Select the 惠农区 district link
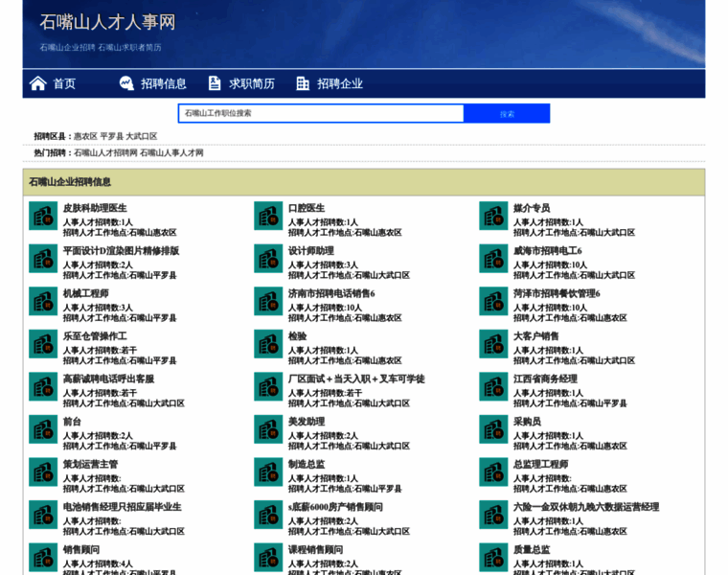The image size is (728, 575). click(85, 136)
